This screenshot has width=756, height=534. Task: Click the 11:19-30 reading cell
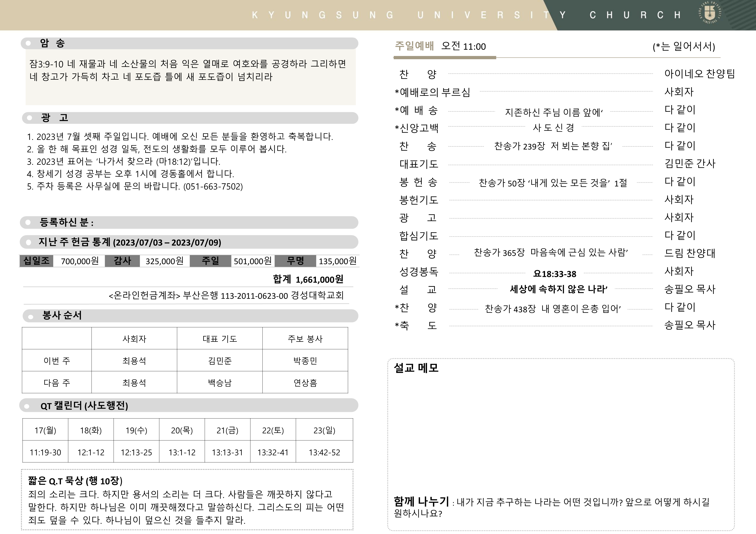pyautogui.click(x=45, y=452)
